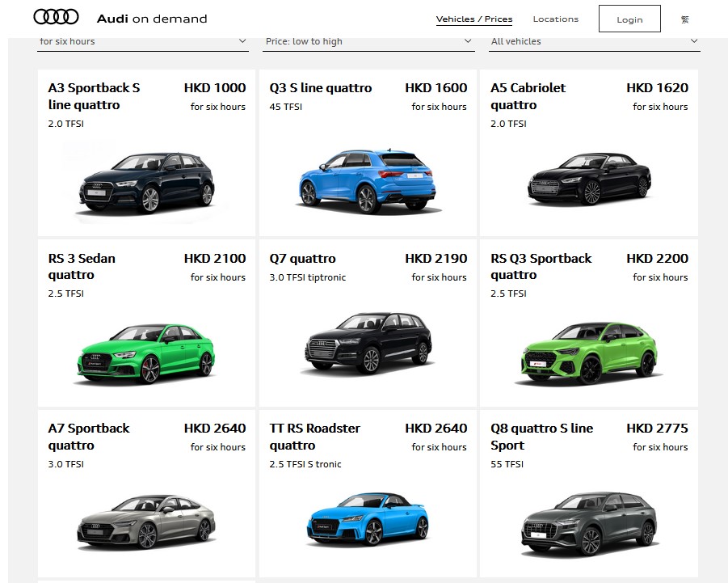
Task: Click the TT RS Roadster 'HKD 2640' price
Action: pos(436,429)
